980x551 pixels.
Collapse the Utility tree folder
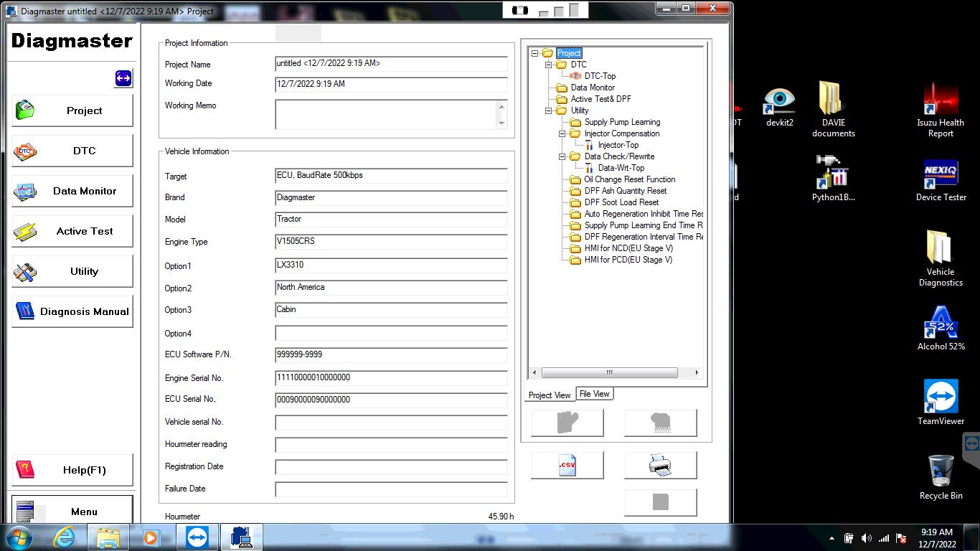549,110
